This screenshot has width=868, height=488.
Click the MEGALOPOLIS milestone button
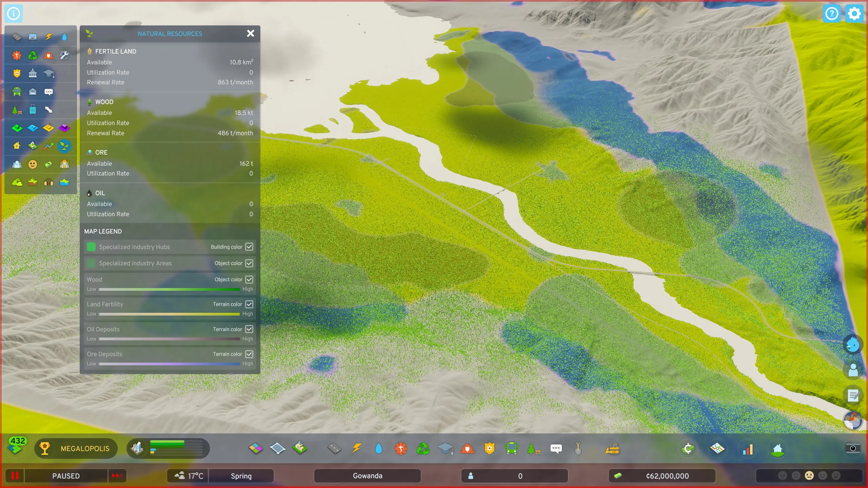76,449
